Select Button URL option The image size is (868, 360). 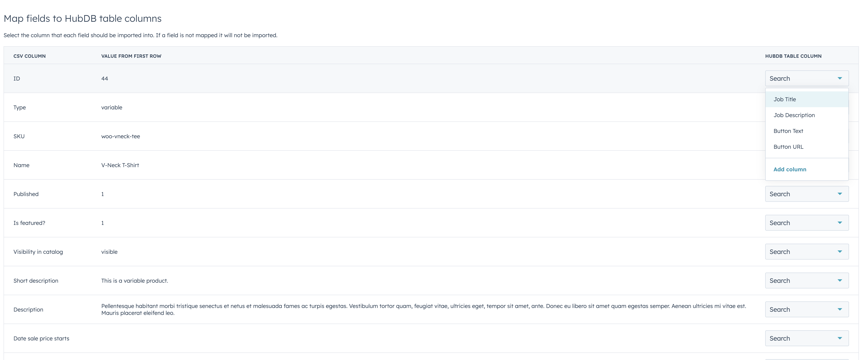point(807,147)
